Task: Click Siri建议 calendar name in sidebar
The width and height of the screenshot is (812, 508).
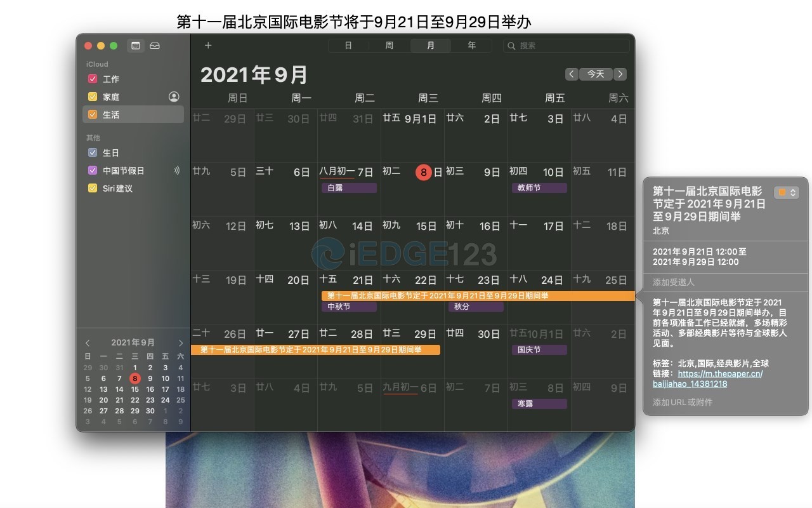Action: [117, 188]
